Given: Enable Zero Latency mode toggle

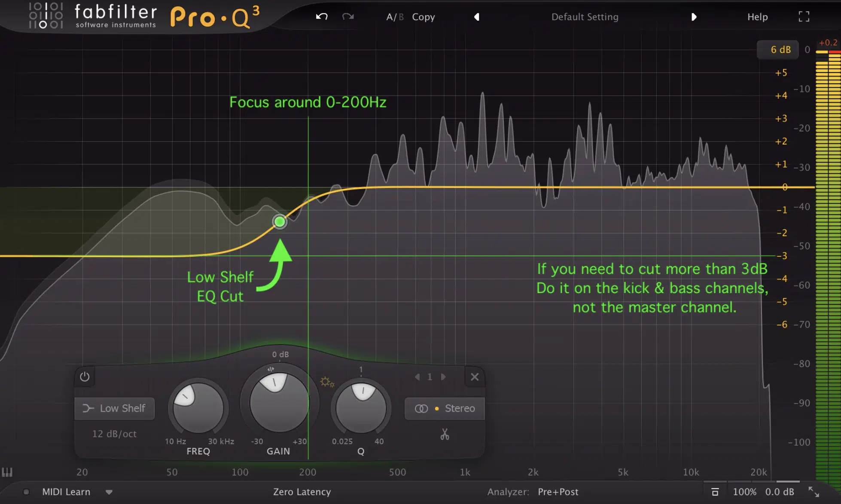Looking at the screenshot, I should [299, 492].
